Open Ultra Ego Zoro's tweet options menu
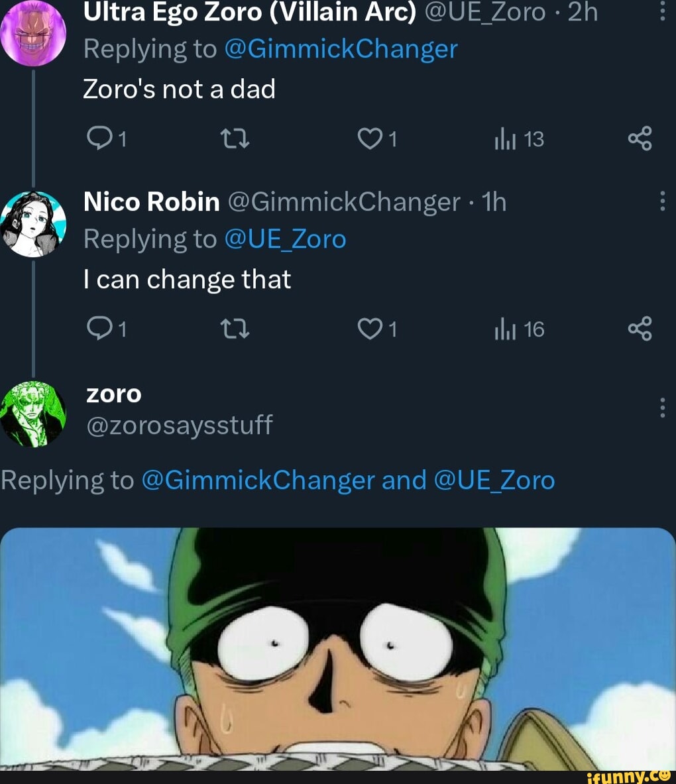The height and width of the screenshot is (784, 676). (x=661, y=10)
